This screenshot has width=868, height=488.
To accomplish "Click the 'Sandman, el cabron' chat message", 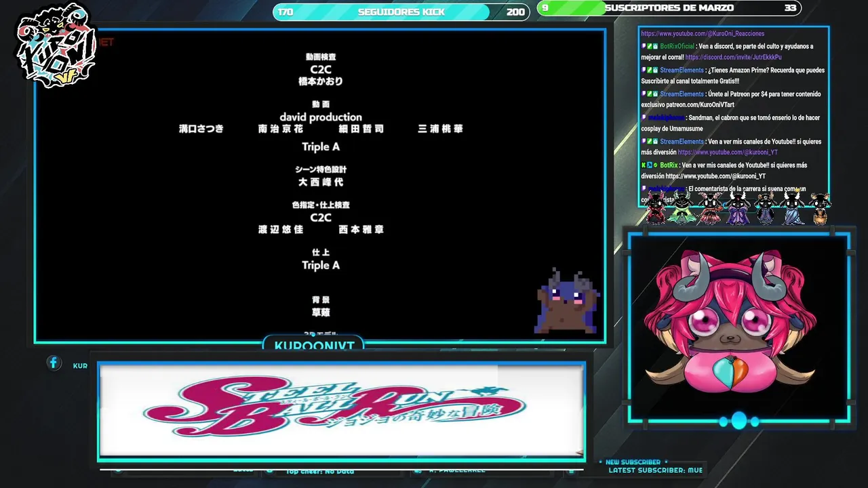I will point(730,123).
